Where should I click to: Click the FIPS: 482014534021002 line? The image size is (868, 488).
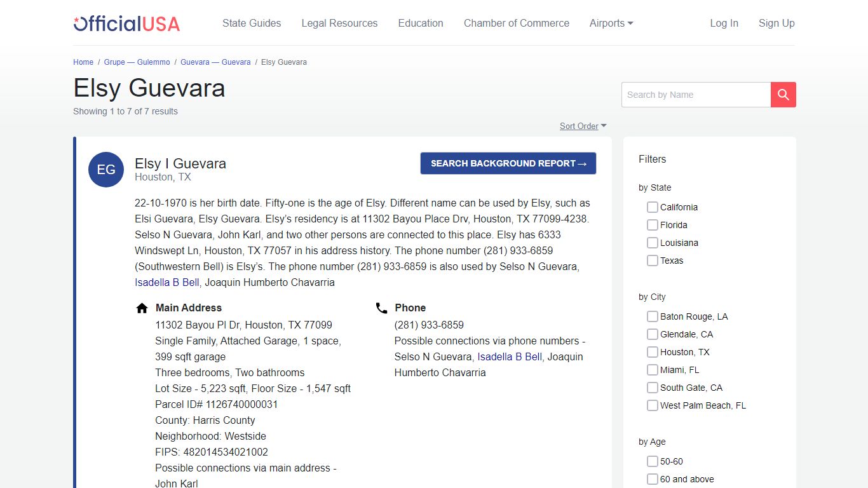point(212,452)
